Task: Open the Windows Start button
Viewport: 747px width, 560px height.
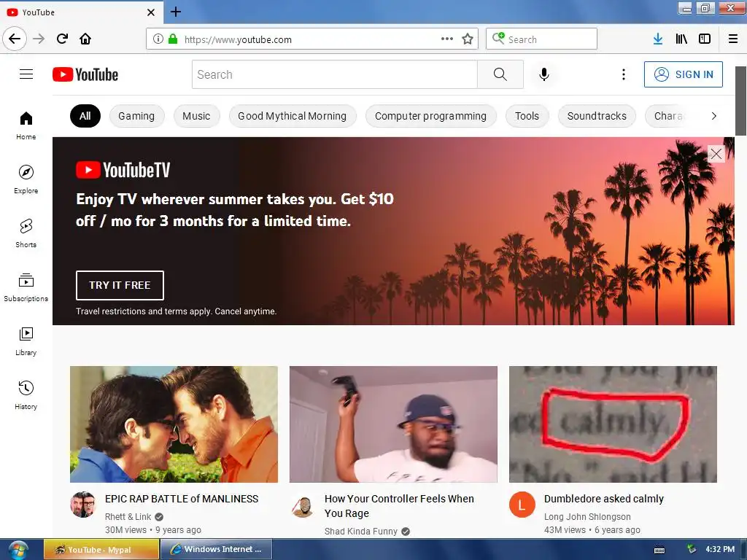Action: pyautogui.click(x=18, y=550)
